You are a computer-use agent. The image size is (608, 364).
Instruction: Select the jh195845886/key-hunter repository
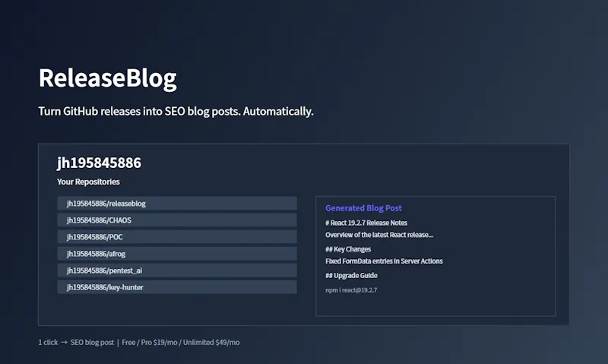[x=177, y=286]
